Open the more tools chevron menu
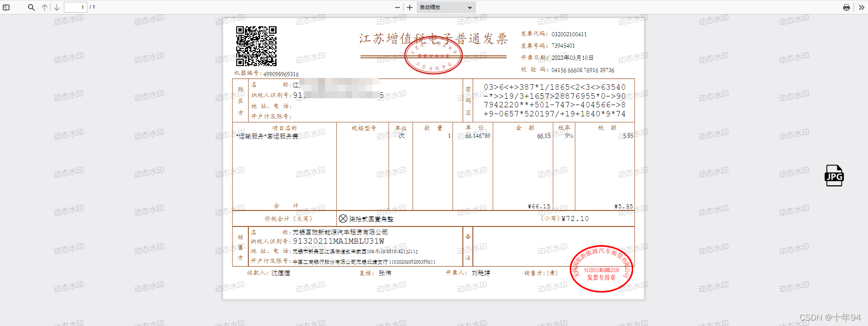The height and width of the screenshot is (326, 868). click(861, 7)
